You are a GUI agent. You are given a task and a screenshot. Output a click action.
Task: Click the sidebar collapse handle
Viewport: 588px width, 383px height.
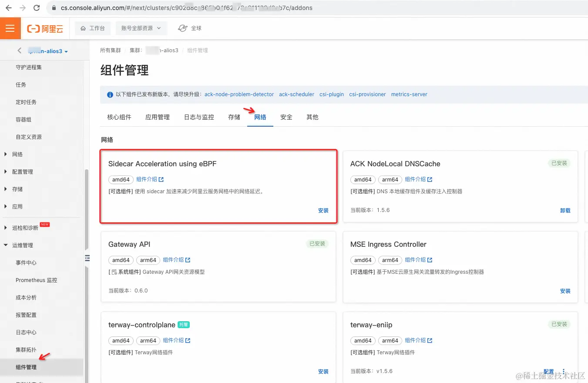[x=87, y=258]
